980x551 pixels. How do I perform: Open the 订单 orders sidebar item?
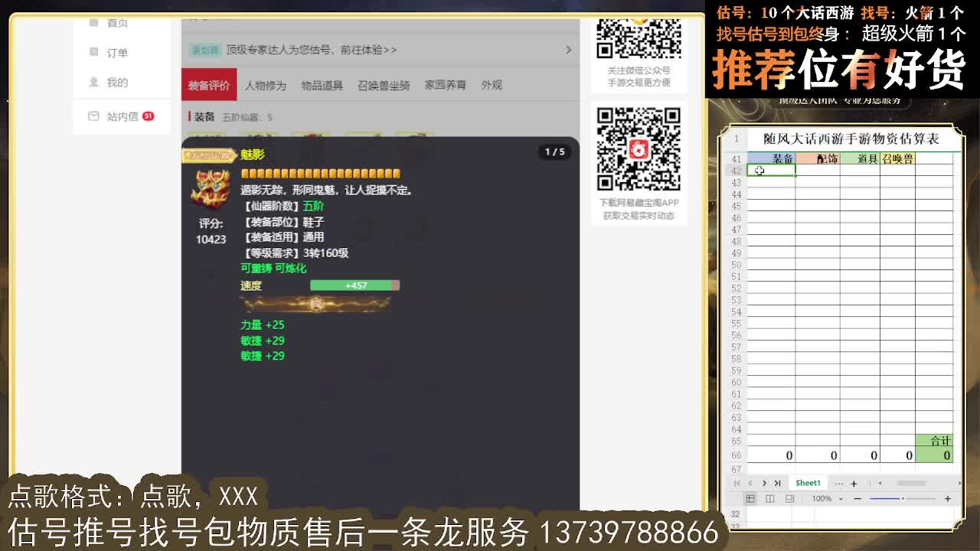(x=108, y=53)
